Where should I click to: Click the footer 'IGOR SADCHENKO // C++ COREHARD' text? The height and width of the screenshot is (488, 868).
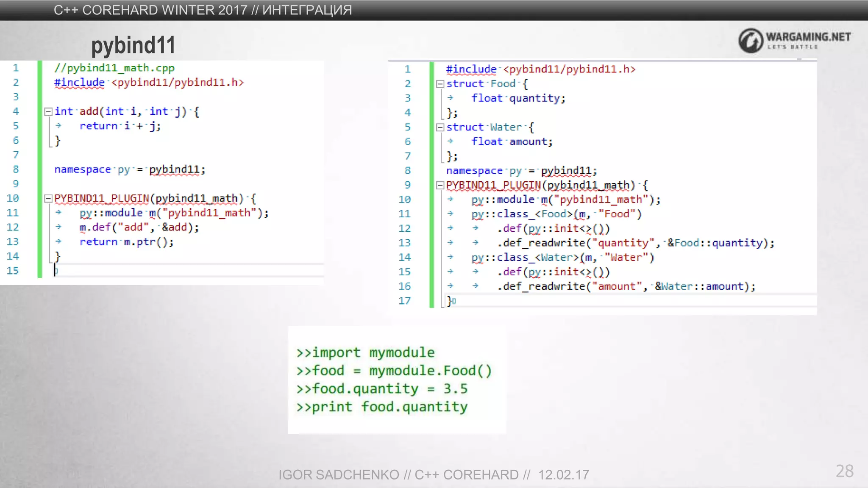click(398, 475)
